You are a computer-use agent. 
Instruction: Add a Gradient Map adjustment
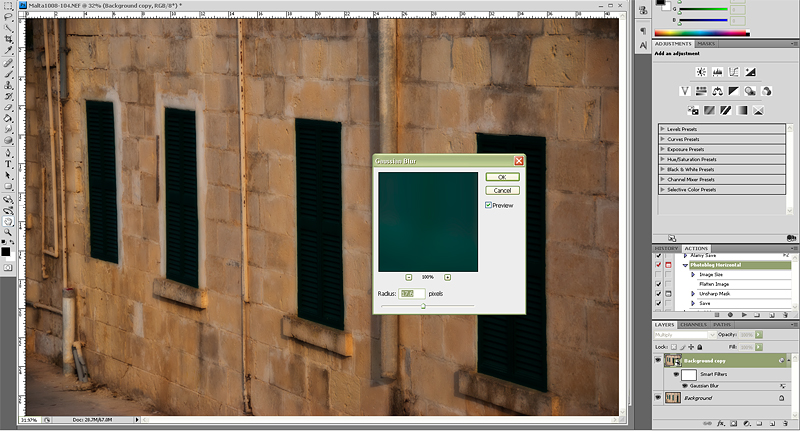point(742,110)
